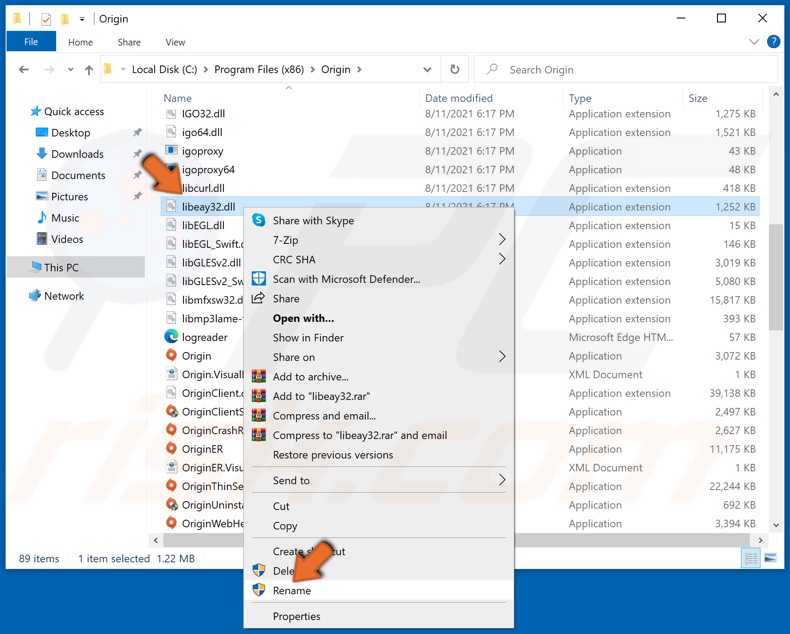Click the OriginER application icon
790x634 pixels.
(171, 449)
